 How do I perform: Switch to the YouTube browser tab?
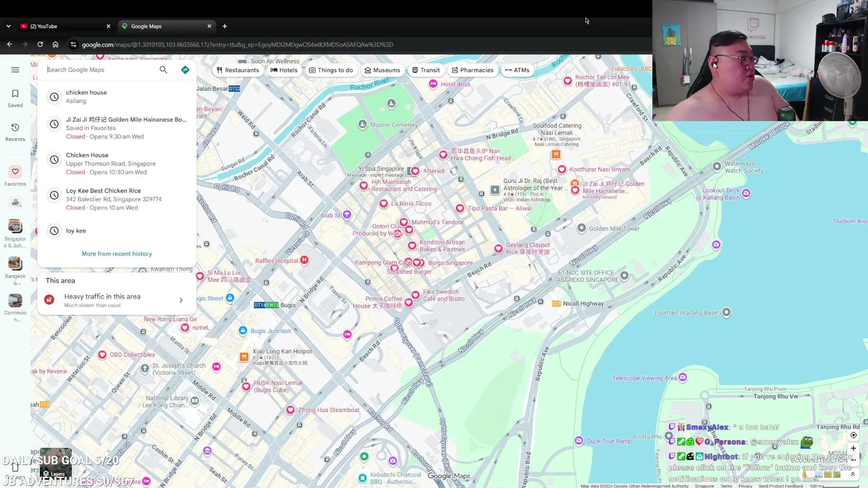point(65,26)
